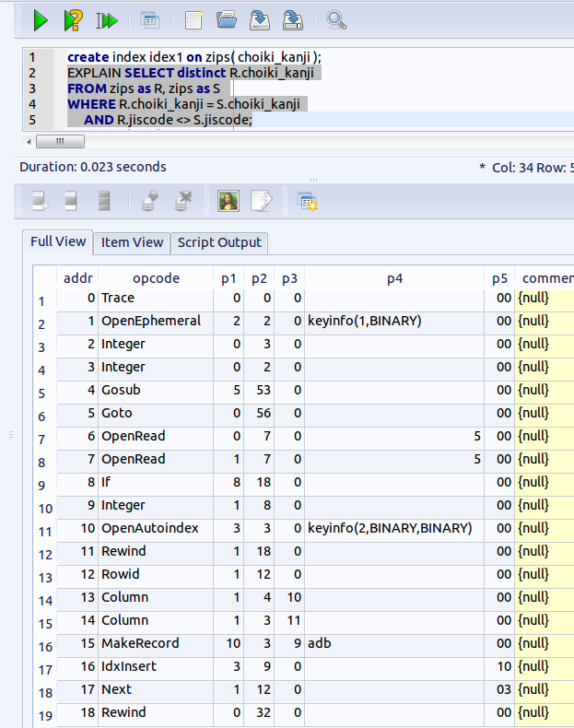Click the 'Duration: 0.023 seconds' status text

pos(93,167)
